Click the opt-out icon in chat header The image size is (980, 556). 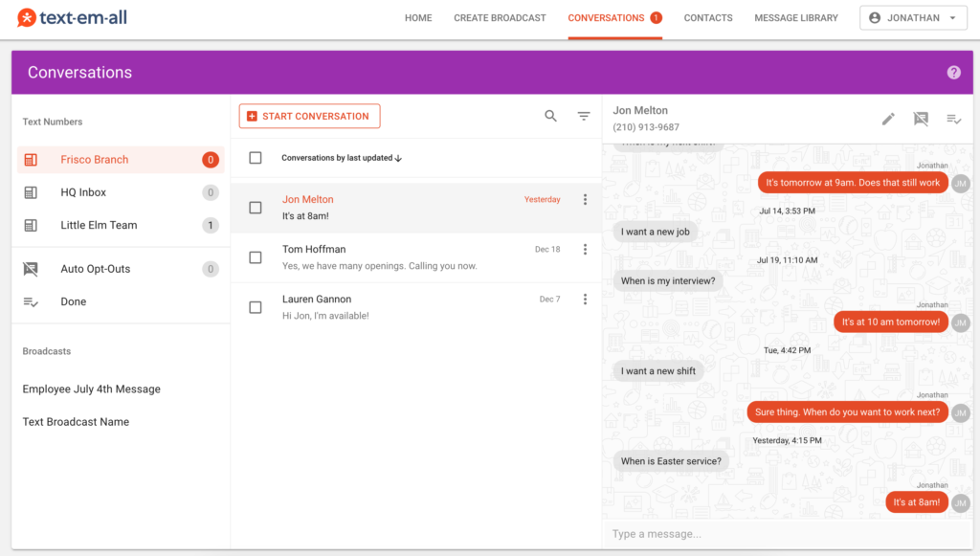921,119
